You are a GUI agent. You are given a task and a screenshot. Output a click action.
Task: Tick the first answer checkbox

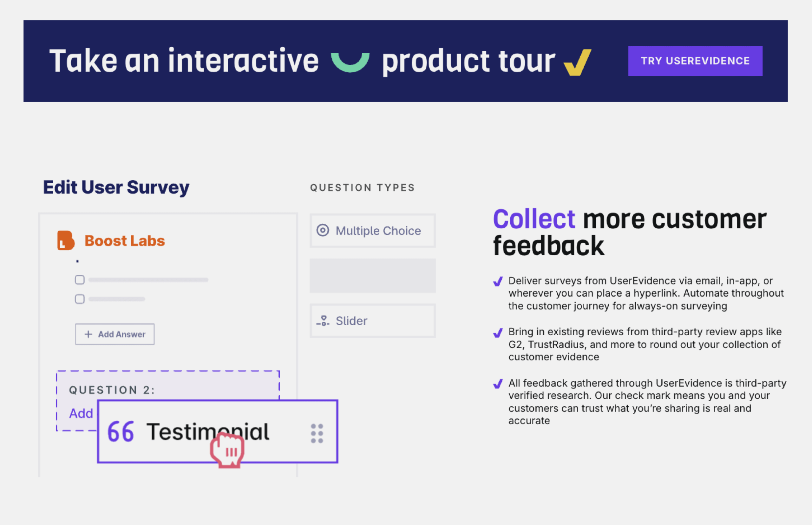click(x=80, y=280)
